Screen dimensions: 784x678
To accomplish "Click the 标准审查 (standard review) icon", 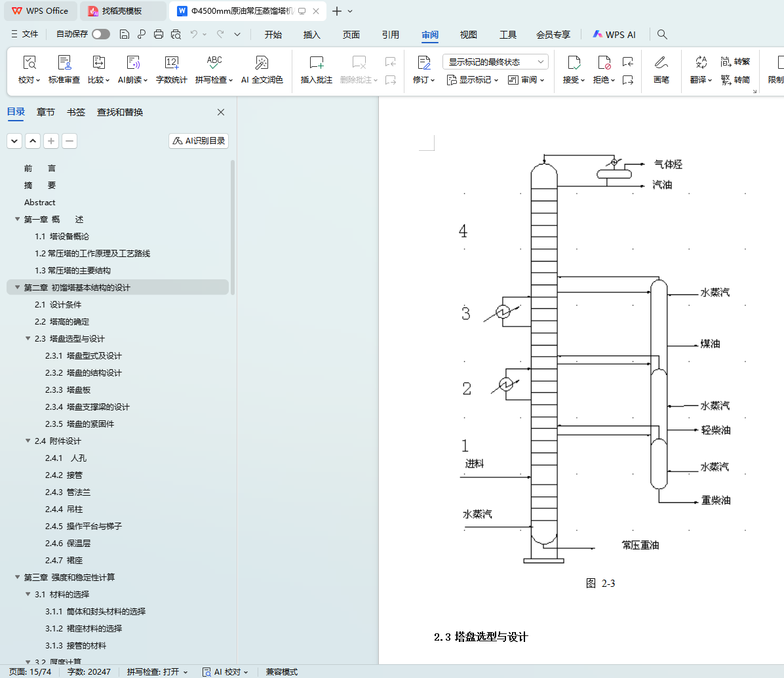I will pos(64,64).
